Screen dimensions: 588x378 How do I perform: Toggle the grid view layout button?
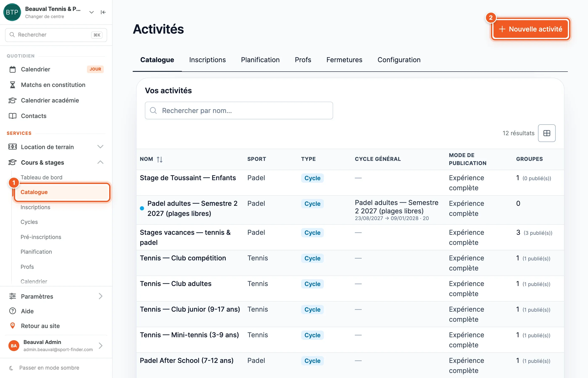(x=547, y=133)
